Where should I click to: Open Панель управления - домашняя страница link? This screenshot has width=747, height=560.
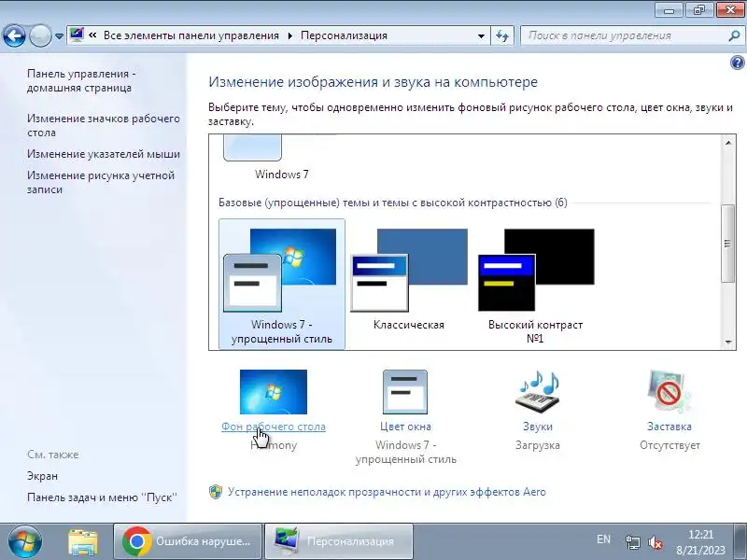coord(81,80)
